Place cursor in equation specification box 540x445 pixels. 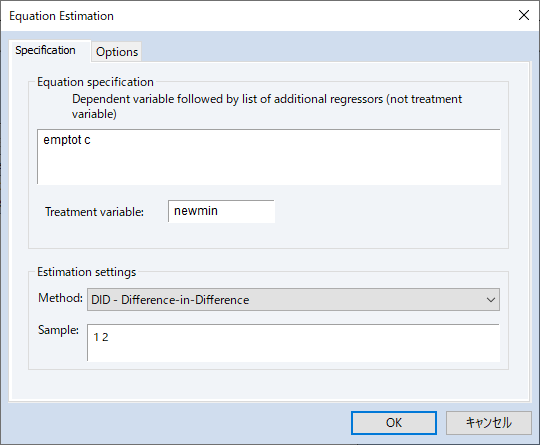tap(269, 157)
